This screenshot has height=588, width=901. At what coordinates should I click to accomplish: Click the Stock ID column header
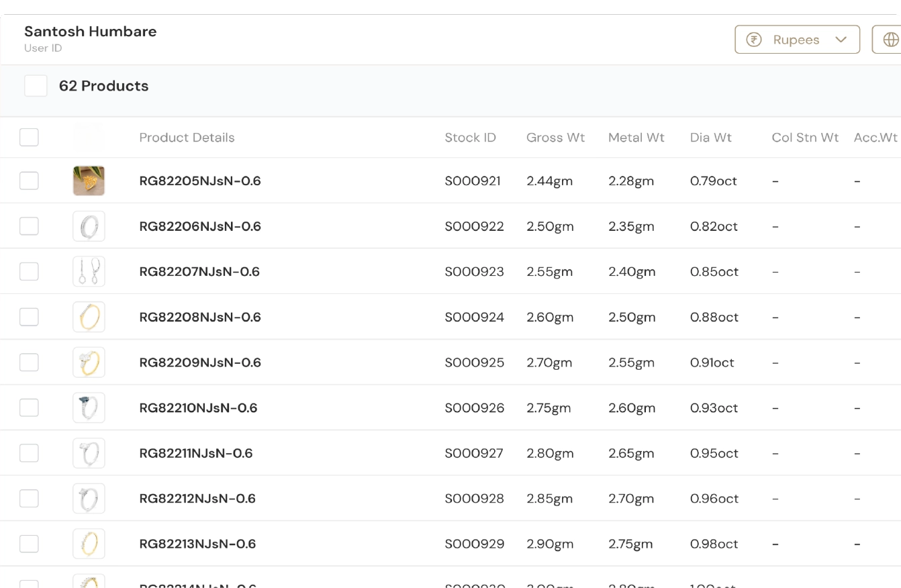[x=471, y=138]
